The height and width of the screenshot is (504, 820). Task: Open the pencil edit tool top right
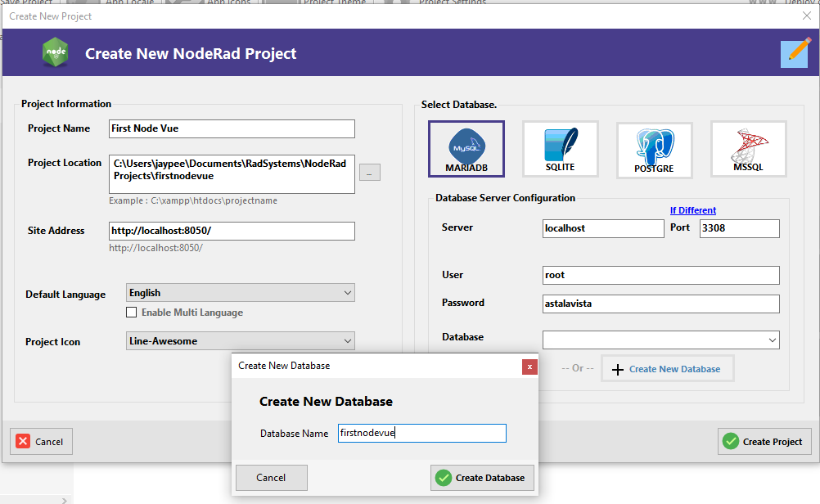(x=793, y=52)
